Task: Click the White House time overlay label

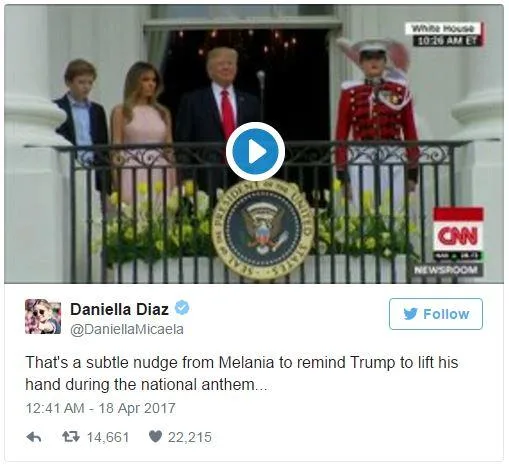Action: click(444, 34)
